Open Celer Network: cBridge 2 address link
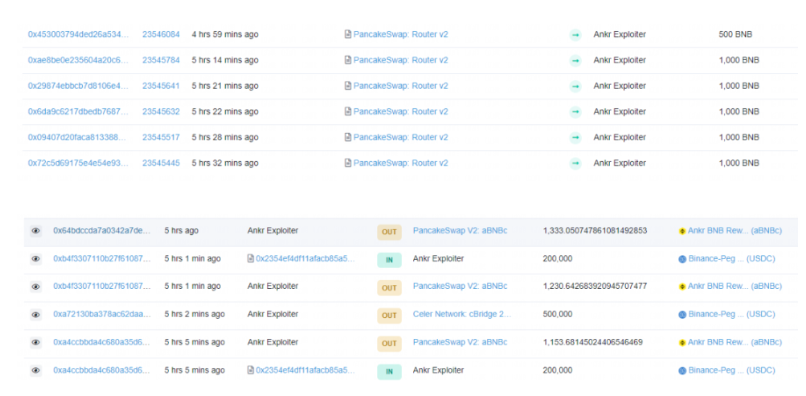 click(x=462, y=314)
